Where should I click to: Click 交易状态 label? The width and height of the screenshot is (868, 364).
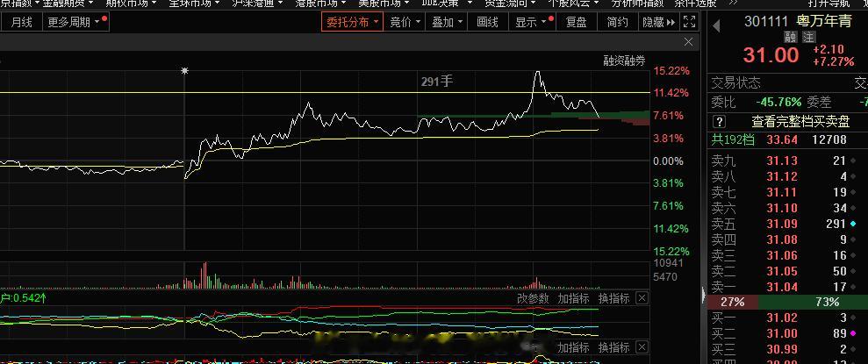pos(735,83)
